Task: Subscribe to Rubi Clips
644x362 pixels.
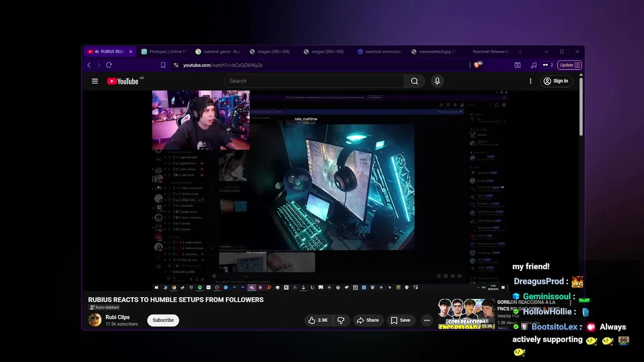Action: pos(163,320)
